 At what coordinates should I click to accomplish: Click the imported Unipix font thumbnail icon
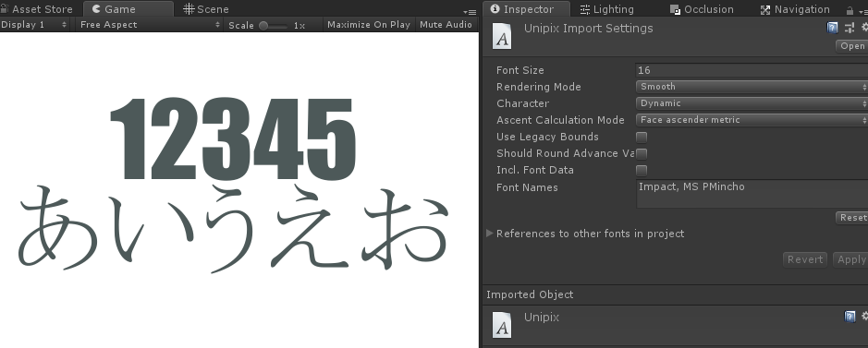(x=502, y=325)
